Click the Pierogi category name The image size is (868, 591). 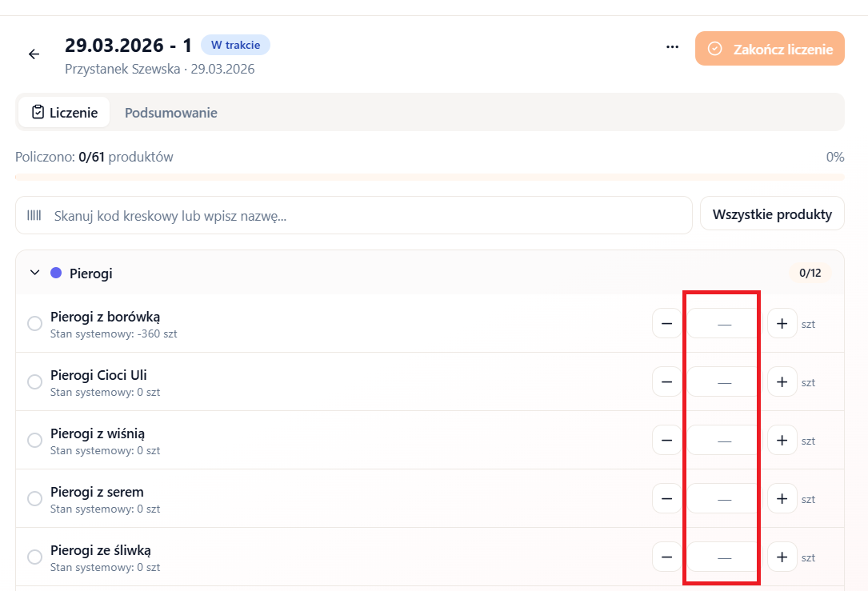point(90,274)
